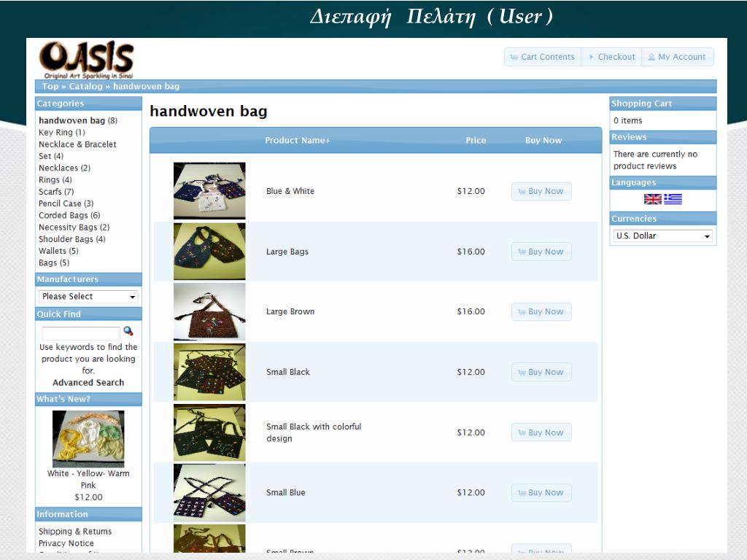The width and height of the screenshot is (747, 560).
Task: Click the $16.00 price for Large Brown
Action: 471,311
